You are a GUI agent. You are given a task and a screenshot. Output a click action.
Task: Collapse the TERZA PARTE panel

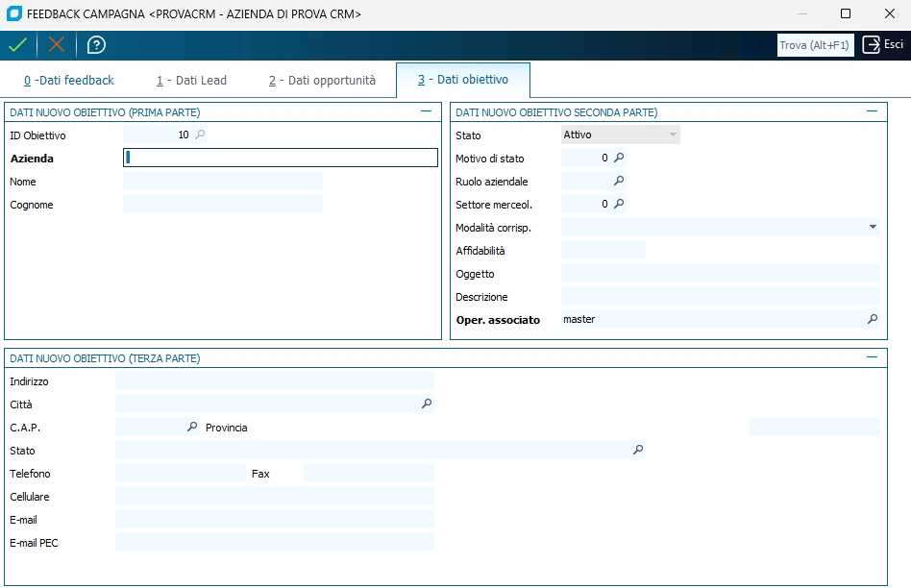[872, 357]
